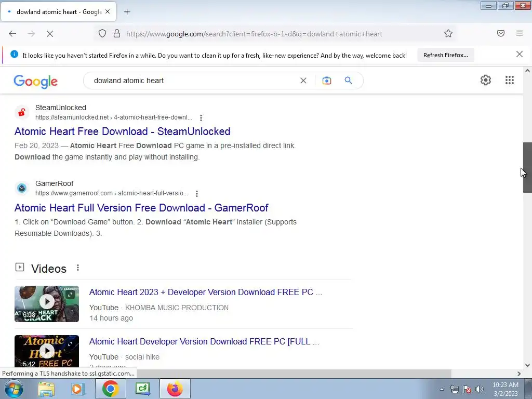
Task: Open Firefox application menu
Action: click(520, 33)
